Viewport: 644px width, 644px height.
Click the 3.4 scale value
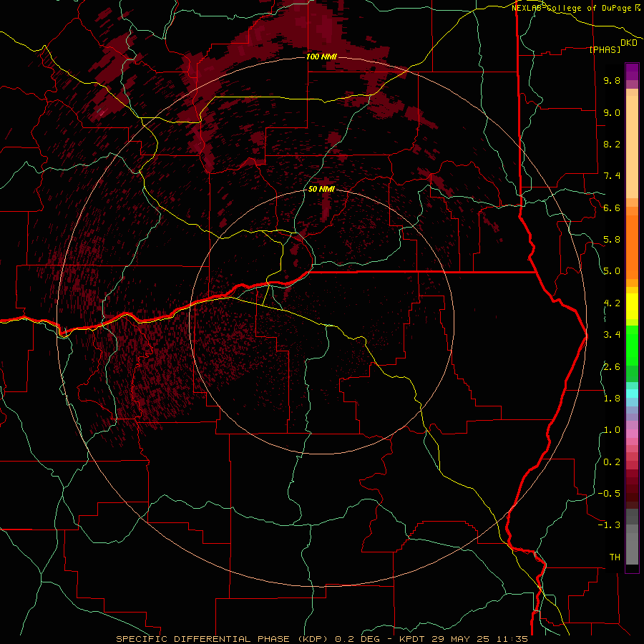(612, 335)
